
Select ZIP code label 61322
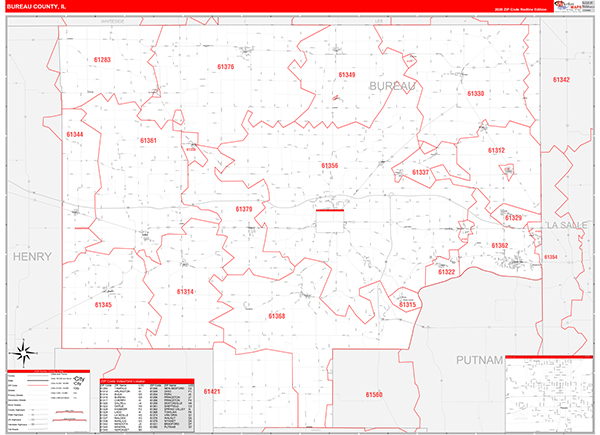[x=446, y=272]
